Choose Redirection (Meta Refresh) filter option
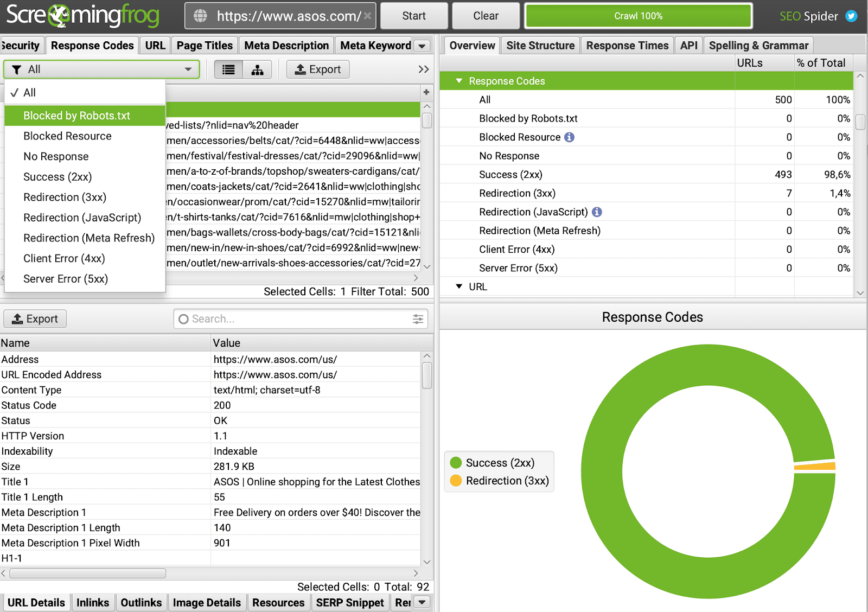Viewport: 868px width, 612px height. tap(85, 238)
